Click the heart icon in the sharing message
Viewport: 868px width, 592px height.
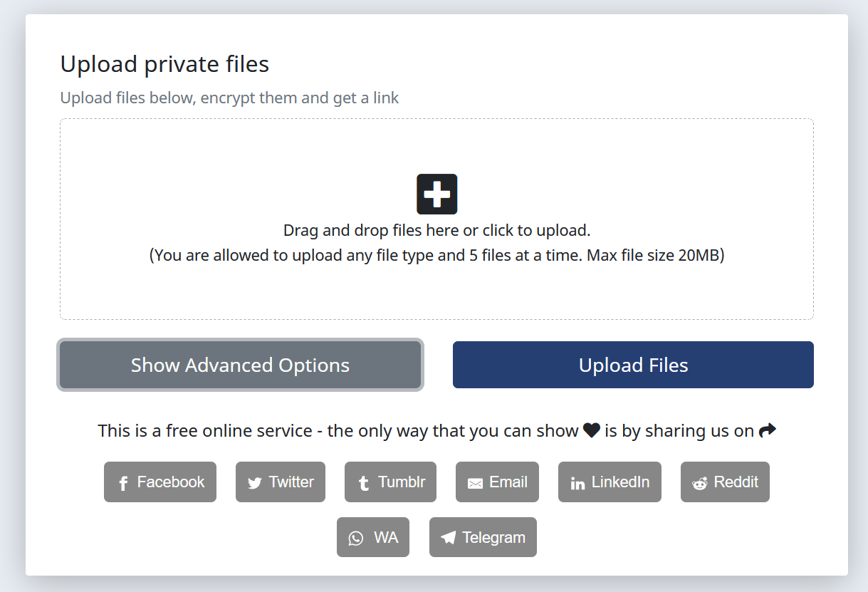[591, 430]
